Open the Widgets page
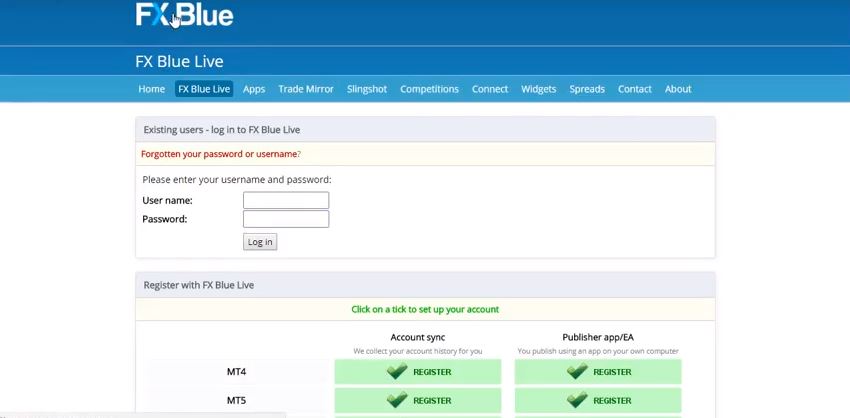Image resolution: width=850 pixels, height=418 pixels. [538, 89]
